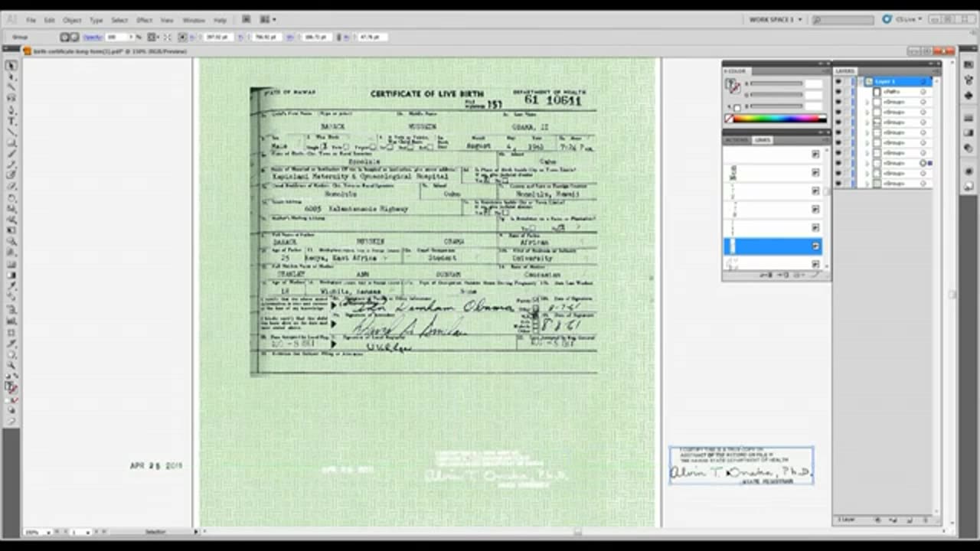Open the Color panel flyout menu
This screenshot has height=551, width=980.
point(825,71)
